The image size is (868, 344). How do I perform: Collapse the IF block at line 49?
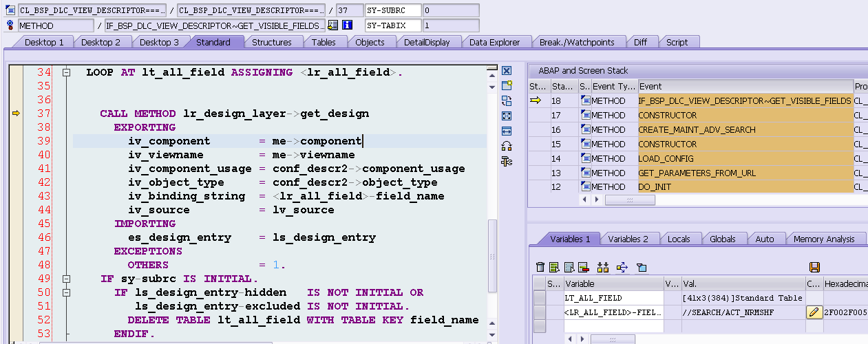(66, 279)
